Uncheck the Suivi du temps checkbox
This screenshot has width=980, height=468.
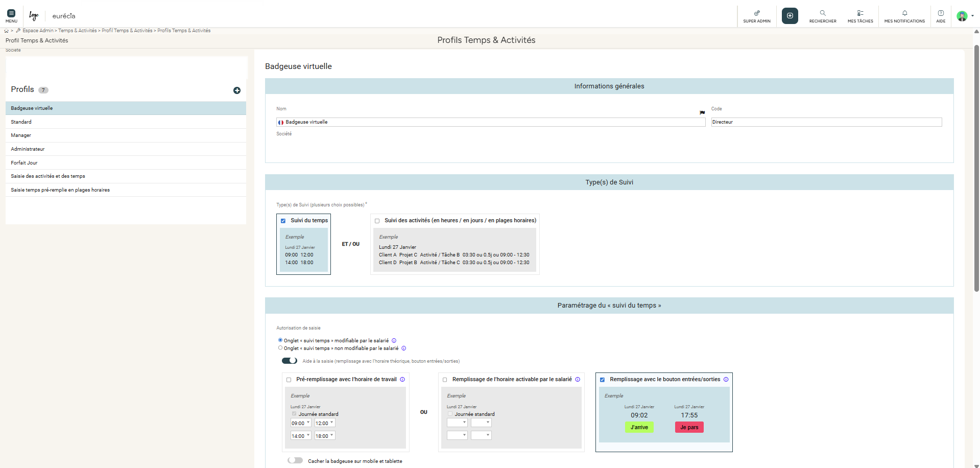283,221
